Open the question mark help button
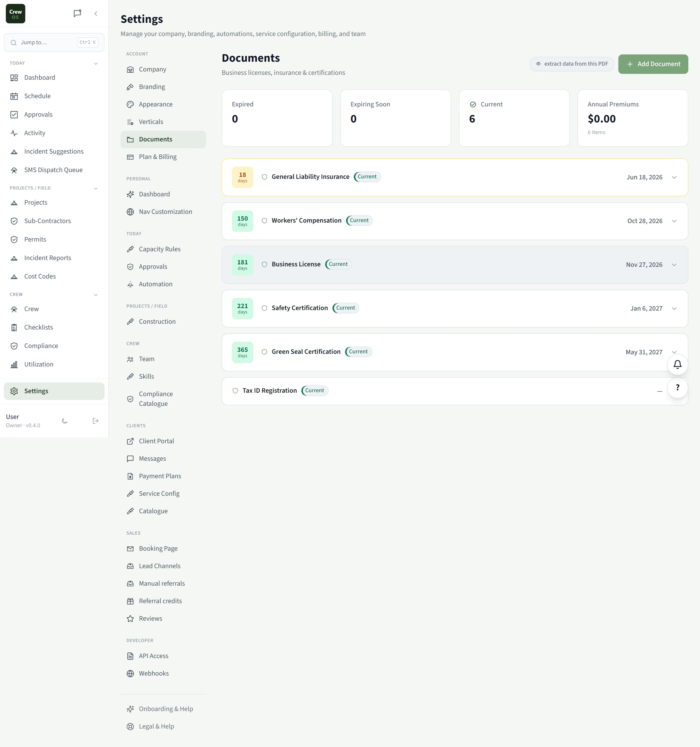Viewport: 700px width, 747px height. [x=677, y=387]
